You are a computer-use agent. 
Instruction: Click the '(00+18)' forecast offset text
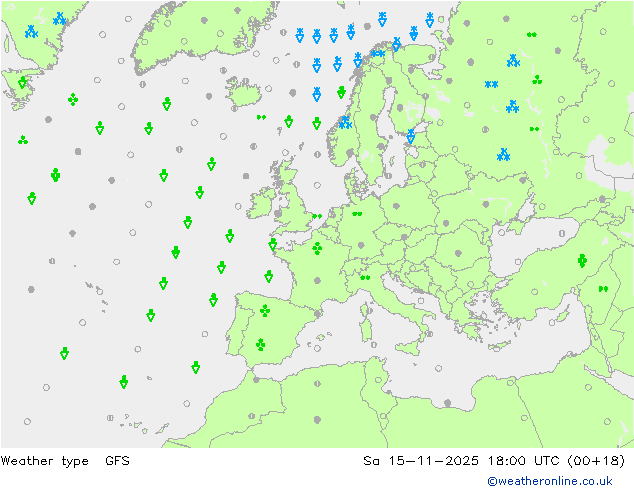pos(596,460)
